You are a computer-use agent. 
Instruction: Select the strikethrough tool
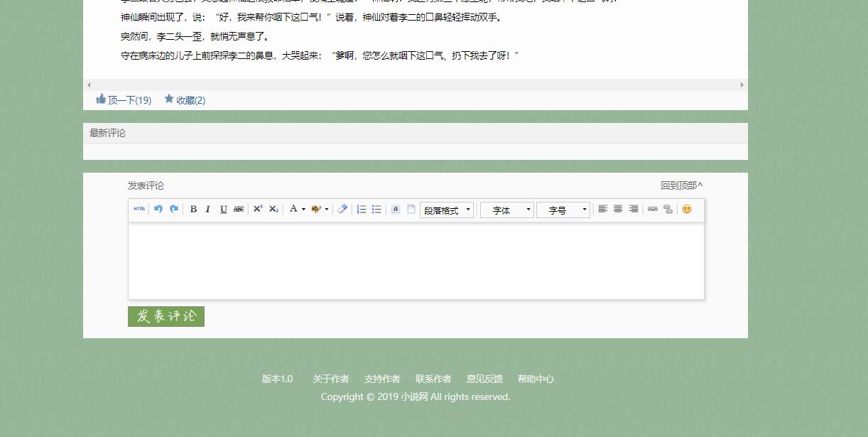tap(239, 209)
